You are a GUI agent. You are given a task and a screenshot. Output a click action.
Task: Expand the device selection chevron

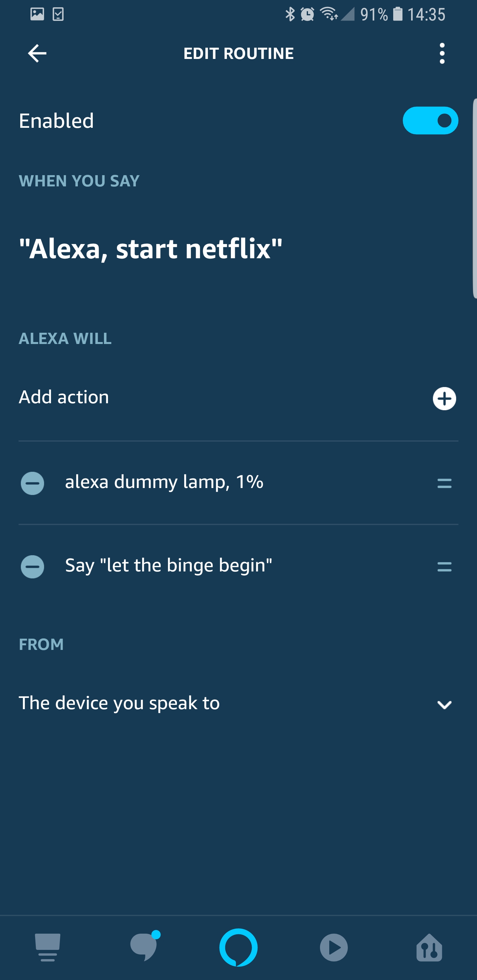(x=444, y=705)
